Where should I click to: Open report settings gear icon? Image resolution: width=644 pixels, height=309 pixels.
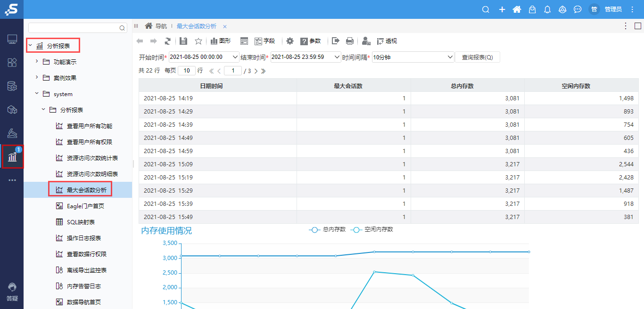[290, 41]
